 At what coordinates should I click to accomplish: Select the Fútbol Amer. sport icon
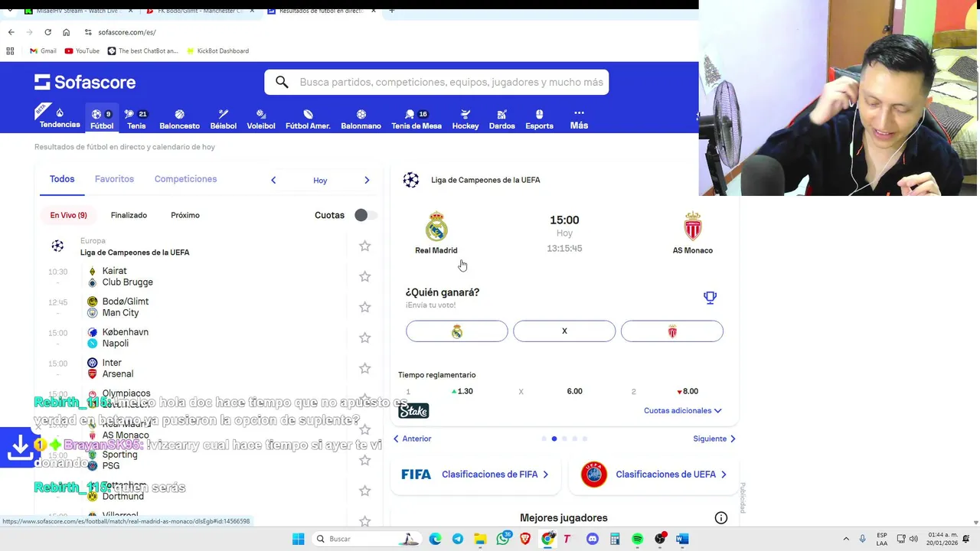pyautogui.click(x=308, y=119)
